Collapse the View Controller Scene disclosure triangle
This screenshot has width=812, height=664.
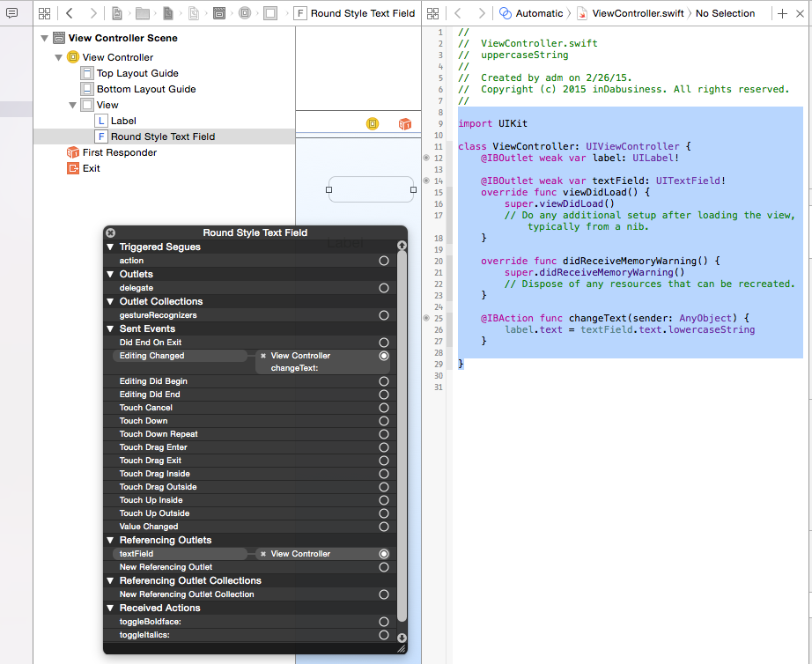click(44, 38)
